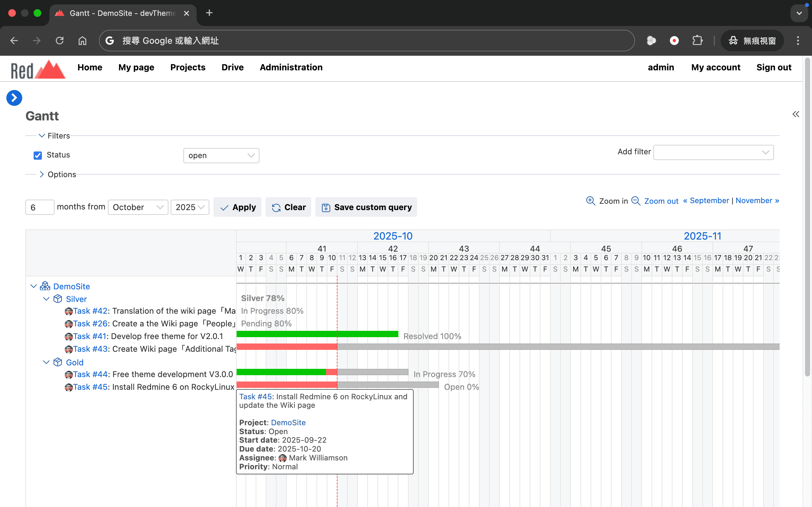This screenshot has height=507, width=812.
Task: Collapse the Filters section
Action: pos(42,136)
